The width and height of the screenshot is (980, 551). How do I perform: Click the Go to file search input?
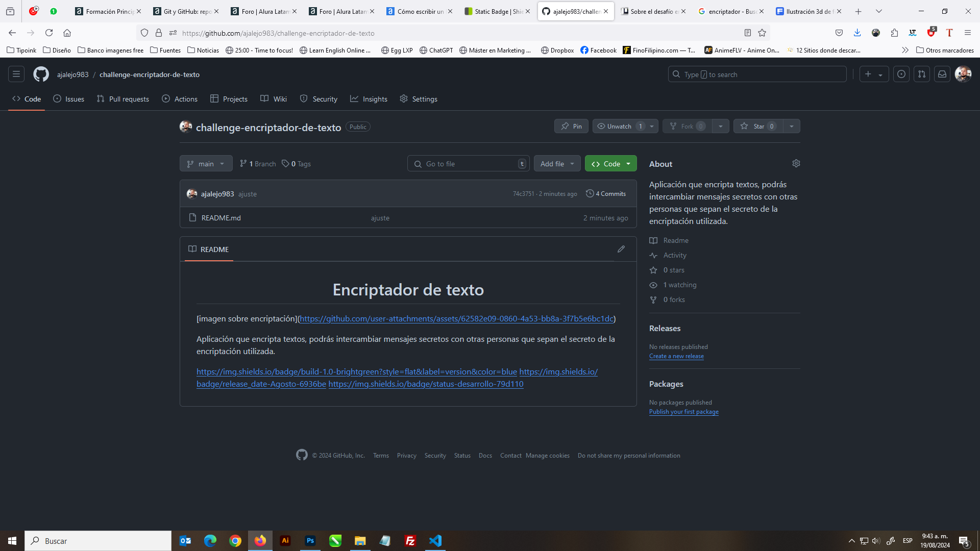coord(469,163)
